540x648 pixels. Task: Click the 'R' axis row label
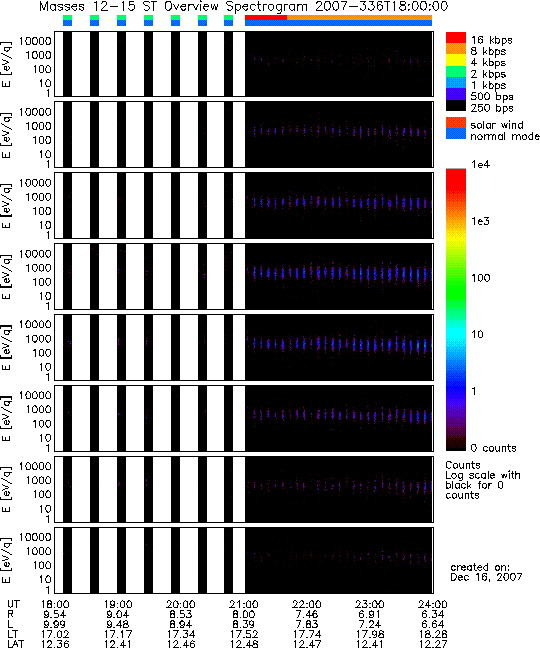[x=10, y=615]
